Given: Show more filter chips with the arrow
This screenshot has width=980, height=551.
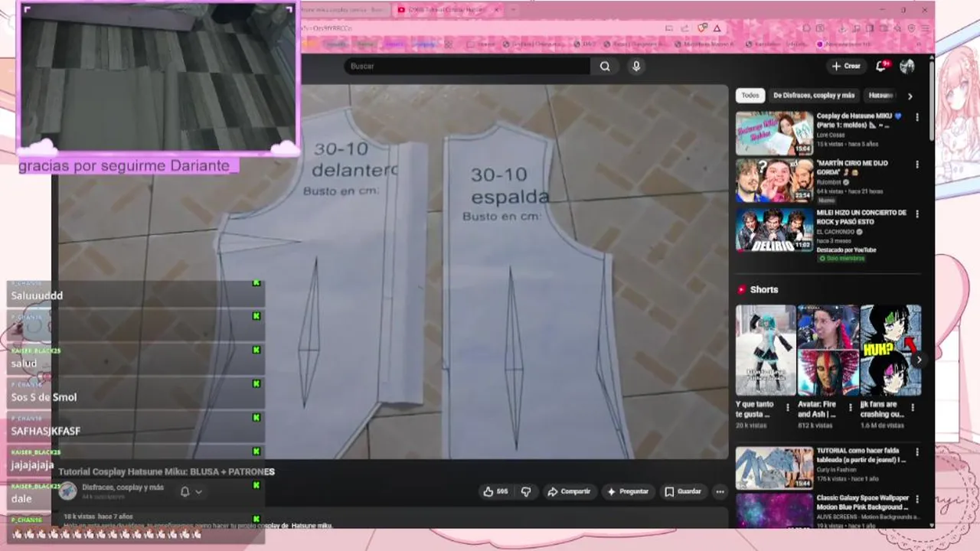Looking at the screenshot, I should (910, 96).
